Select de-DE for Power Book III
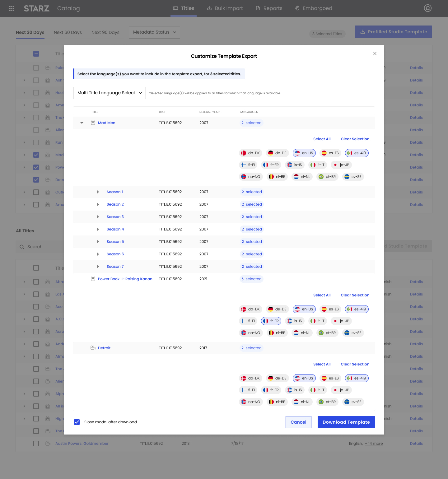The image size is (448, 479). [278, 309]
